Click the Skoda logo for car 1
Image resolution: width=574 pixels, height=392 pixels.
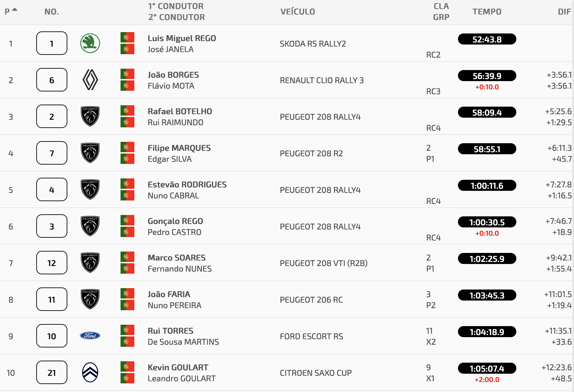[90, 43]
